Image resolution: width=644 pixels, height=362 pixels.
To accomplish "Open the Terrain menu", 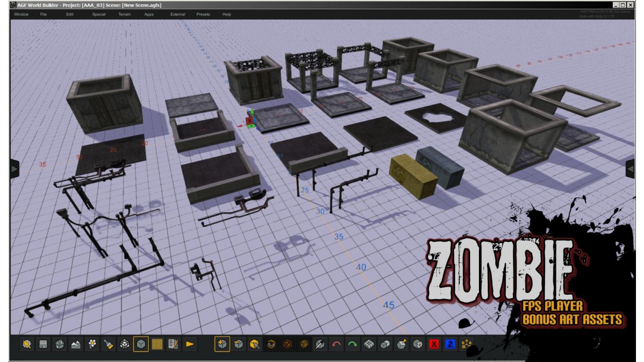I will 124,14.
